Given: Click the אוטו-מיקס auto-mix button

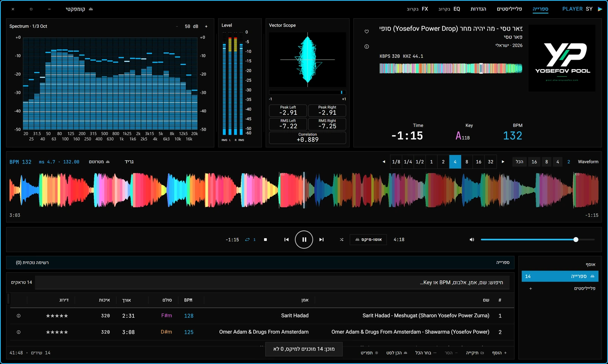Looking at the screenshot, I should 368,240.
